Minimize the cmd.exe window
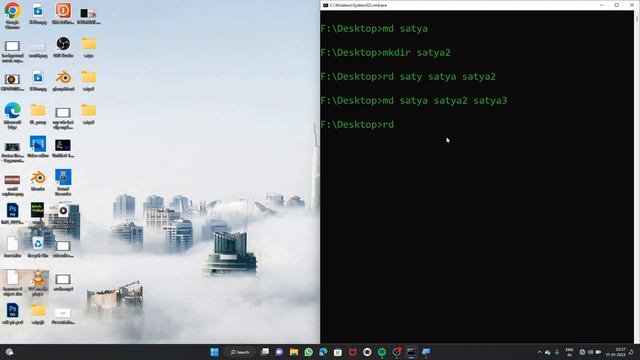 602,5
